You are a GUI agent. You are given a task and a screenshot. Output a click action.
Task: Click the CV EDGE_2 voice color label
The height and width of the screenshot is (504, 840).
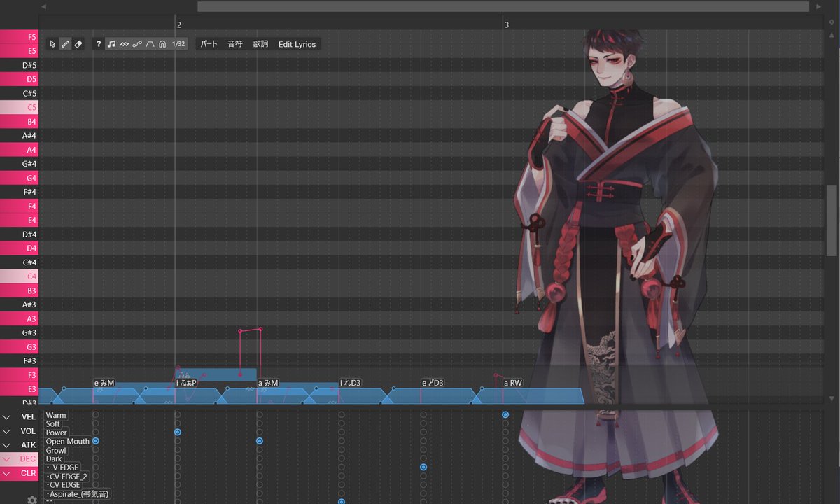coord(67,476)
